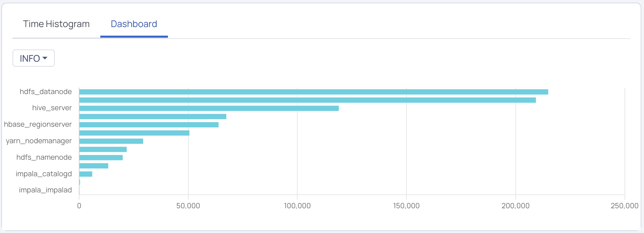This screenshot has width=644, height=233.
Task: Click the impala_impalad axis label
Action: tap(45, 190)
